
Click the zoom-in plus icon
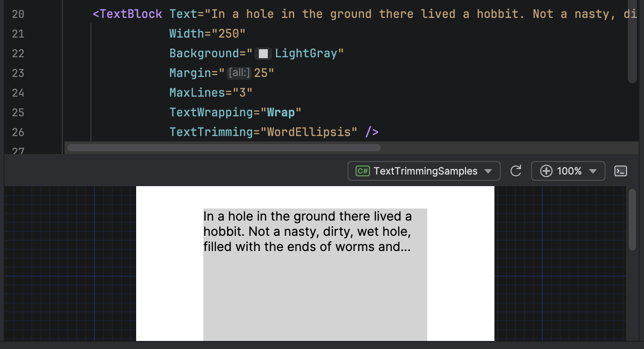tap(546, 171)
